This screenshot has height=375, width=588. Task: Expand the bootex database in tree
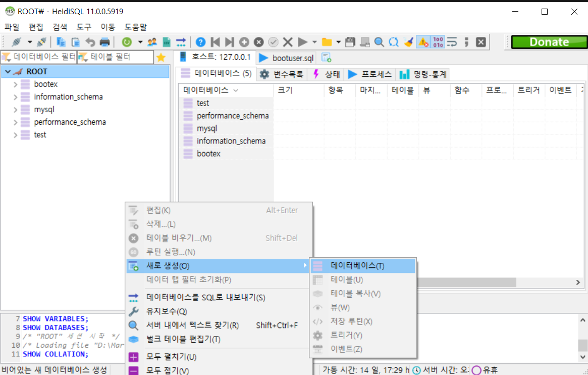[x=15, y=84]
